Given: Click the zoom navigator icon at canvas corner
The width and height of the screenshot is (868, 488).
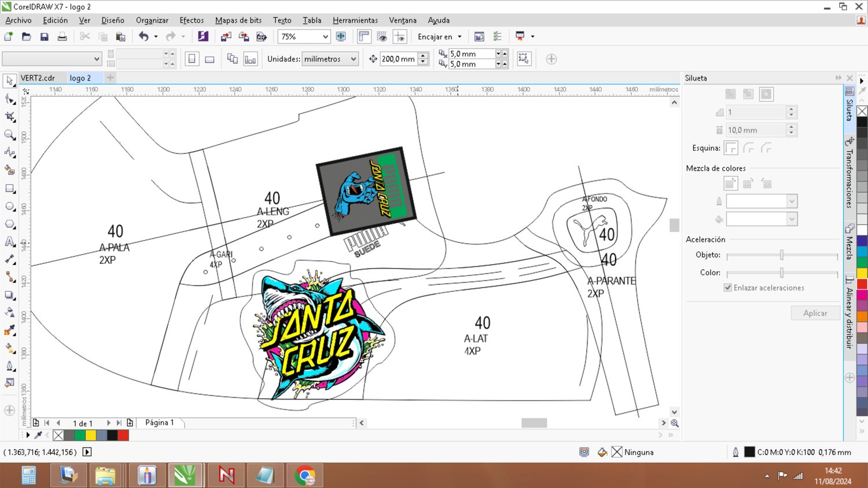Looking at the screenshot, I should click(674, 423).
